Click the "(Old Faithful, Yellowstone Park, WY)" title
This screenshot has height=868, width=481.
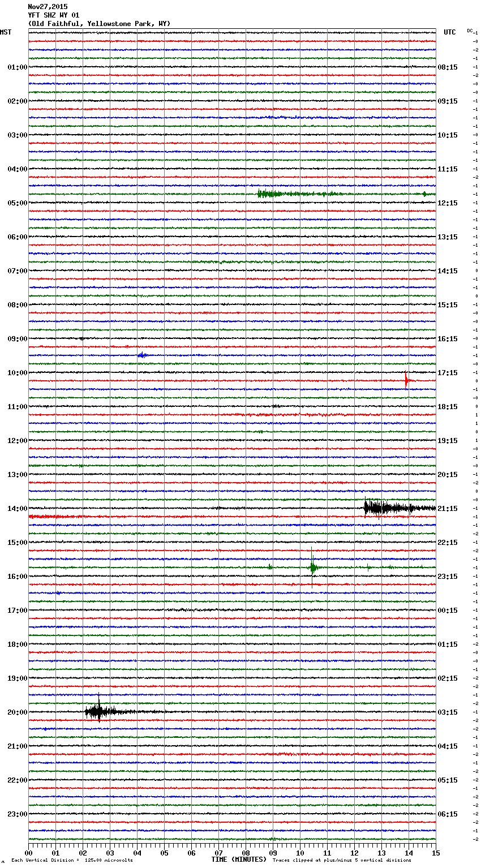[x=99, y=24]
